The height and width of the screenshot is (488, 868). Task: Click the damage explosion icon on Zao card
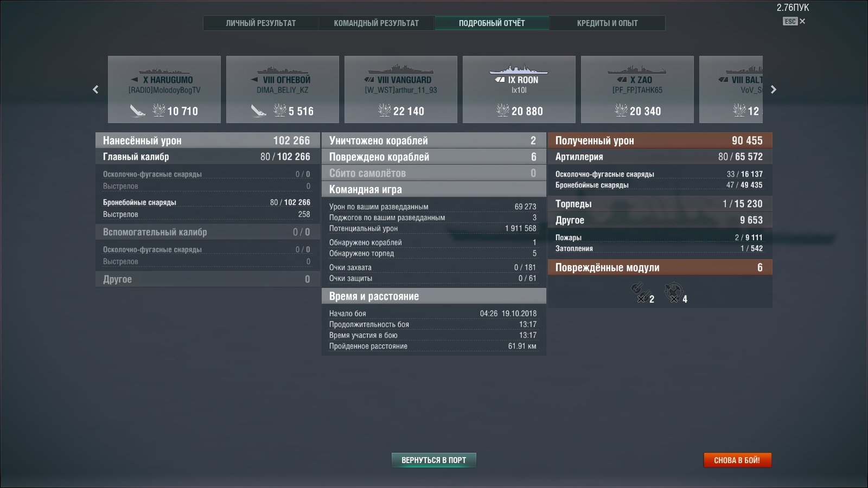point(621,111)
